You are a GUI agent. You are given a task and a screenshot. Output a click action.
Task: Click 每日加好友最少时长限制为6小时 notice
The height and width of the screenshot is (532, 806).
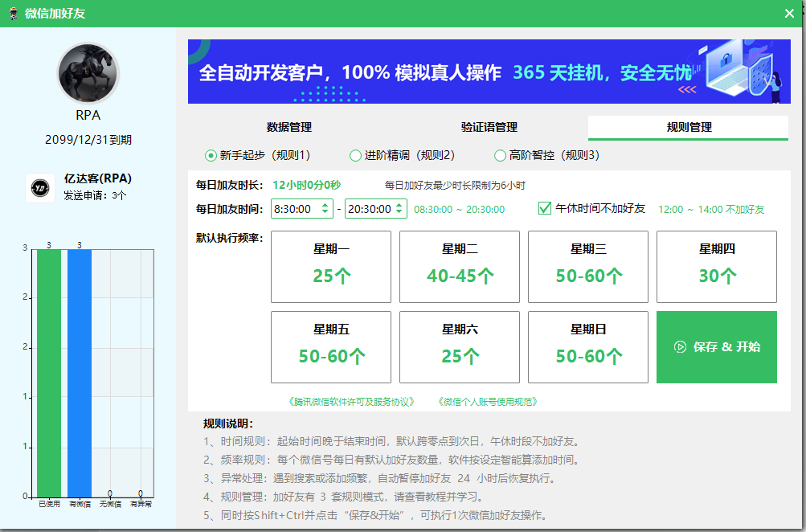(x=455, y=186)
